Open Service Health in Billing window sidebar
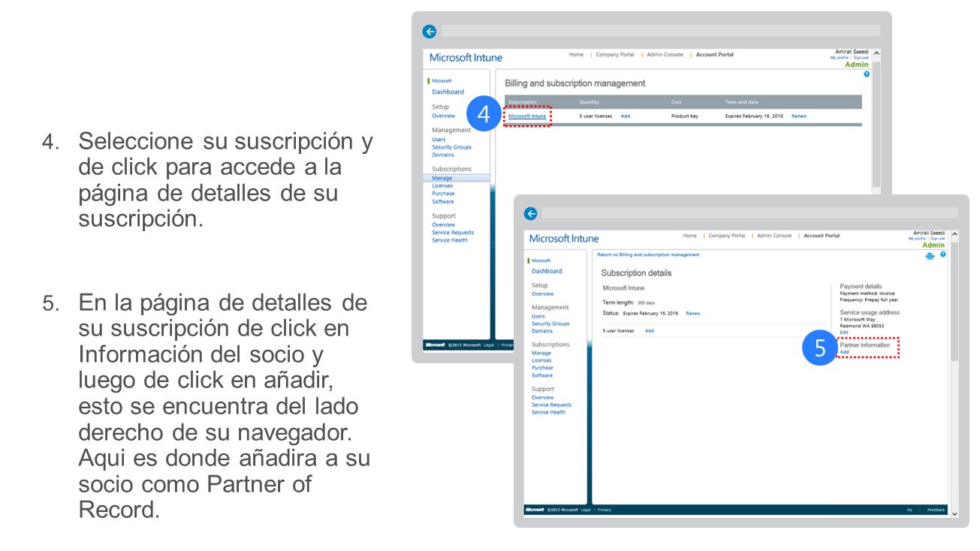Screen dimensions: 980x551 tap(450, 240)
